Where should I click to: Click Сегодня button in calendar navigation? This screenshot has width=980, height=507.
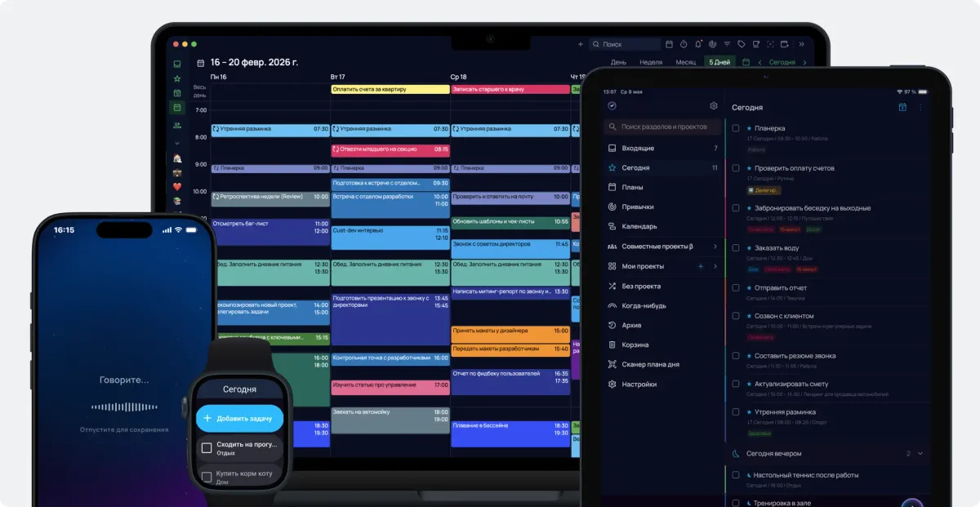pos(782,62)
